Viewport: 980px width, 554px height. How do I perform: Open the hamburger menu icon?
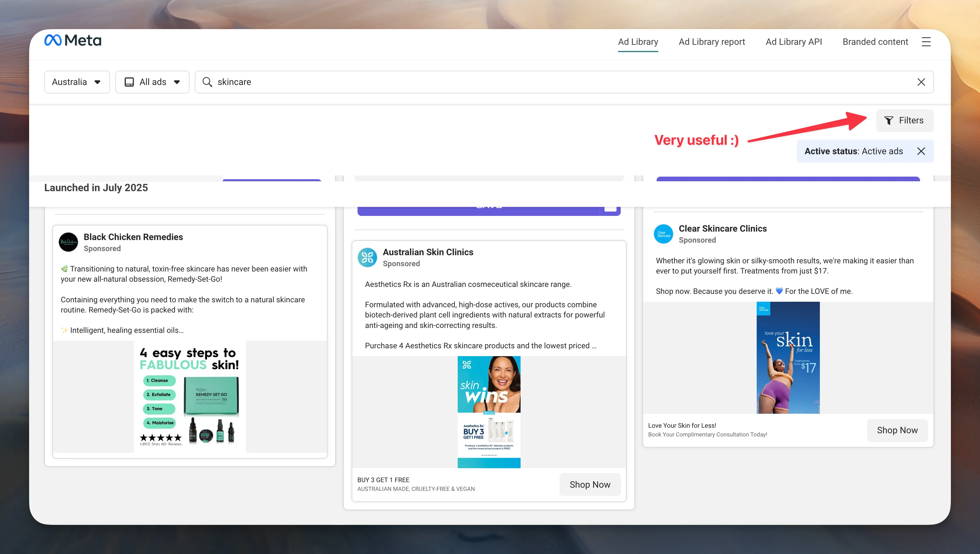point(926,42)
